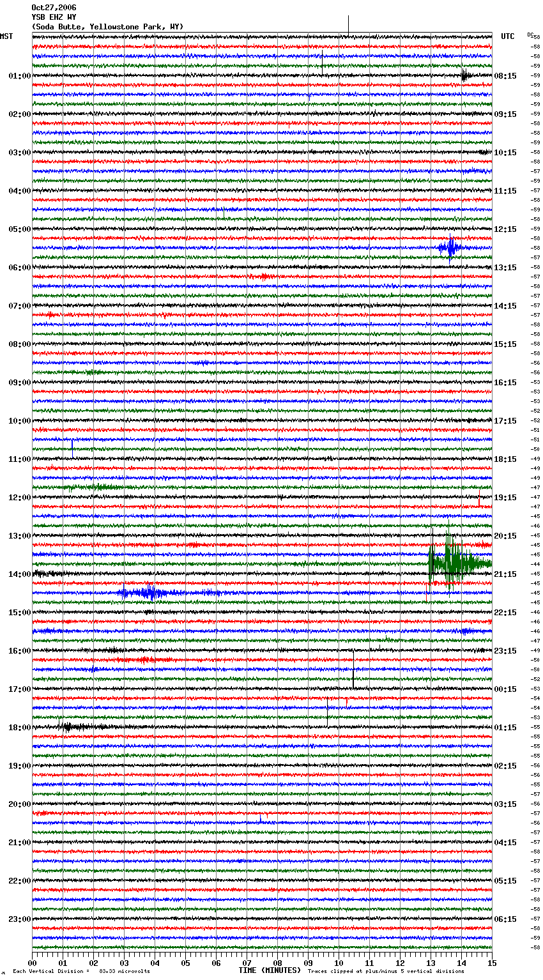Select the 01:00 MST time label
Viewport: 543px width, 980px height.
pyautogui.click(x=19, y=76)
